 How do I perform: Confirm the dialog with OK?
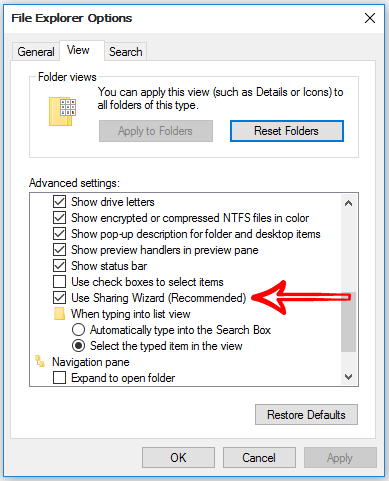(178, 457)
